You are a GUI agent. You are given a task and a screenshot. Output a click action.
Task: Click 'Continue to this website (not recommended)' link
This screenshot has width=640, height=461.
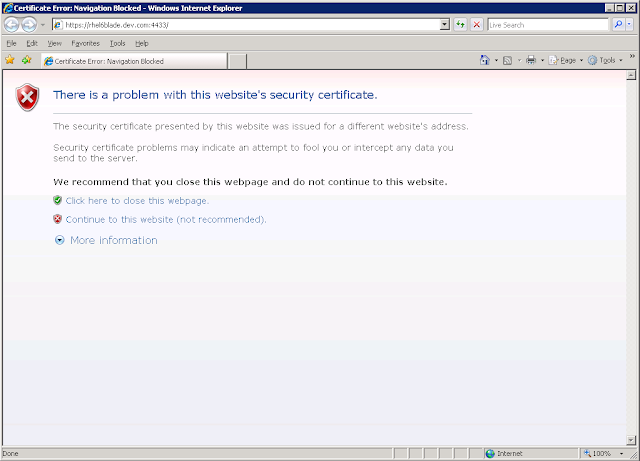coord(166,220)
